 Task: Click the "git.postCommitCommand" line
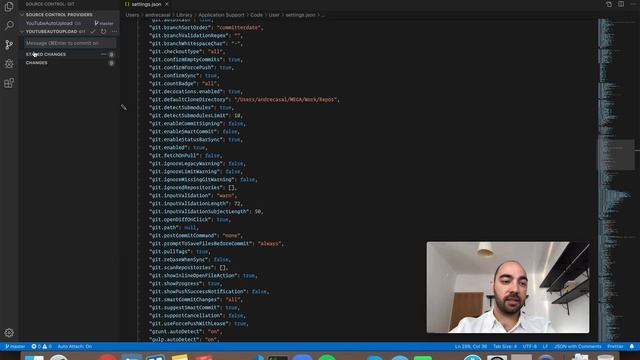(196, 236)
